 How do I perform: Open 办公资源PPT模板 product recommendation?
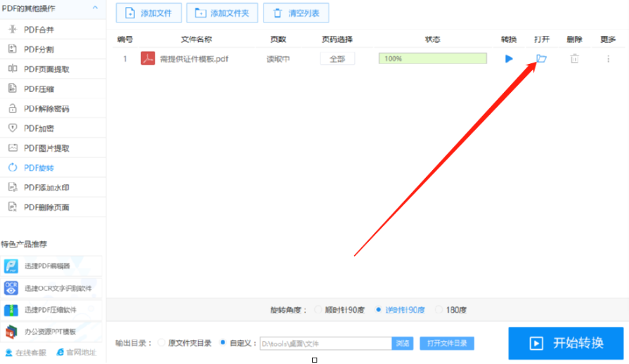pyautogui.click(x=51, y=332)
